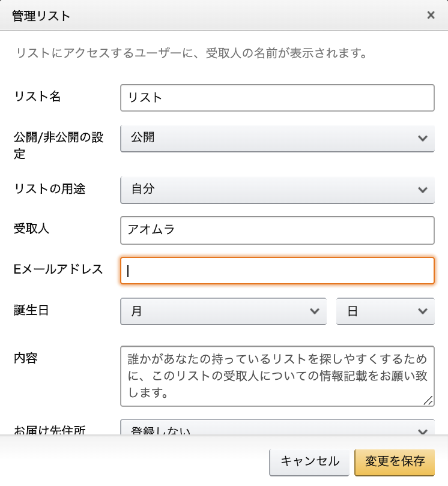Image resolution: width=448 pixels, height=486 pixels.
Task: Click the リスト名 text field
Action: click(x=277, y=98)
